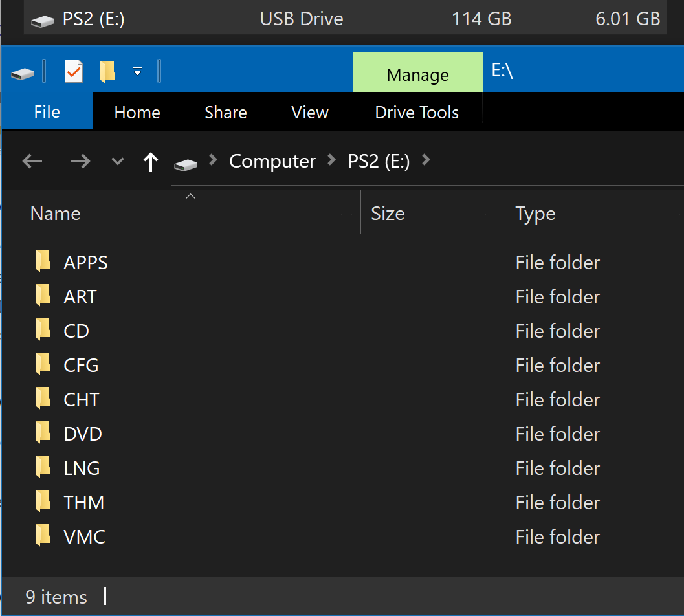Image resolution: width=684 pixels, height=616 pixels.
Task: Sort by the Size column header
Action: [388, 214]
